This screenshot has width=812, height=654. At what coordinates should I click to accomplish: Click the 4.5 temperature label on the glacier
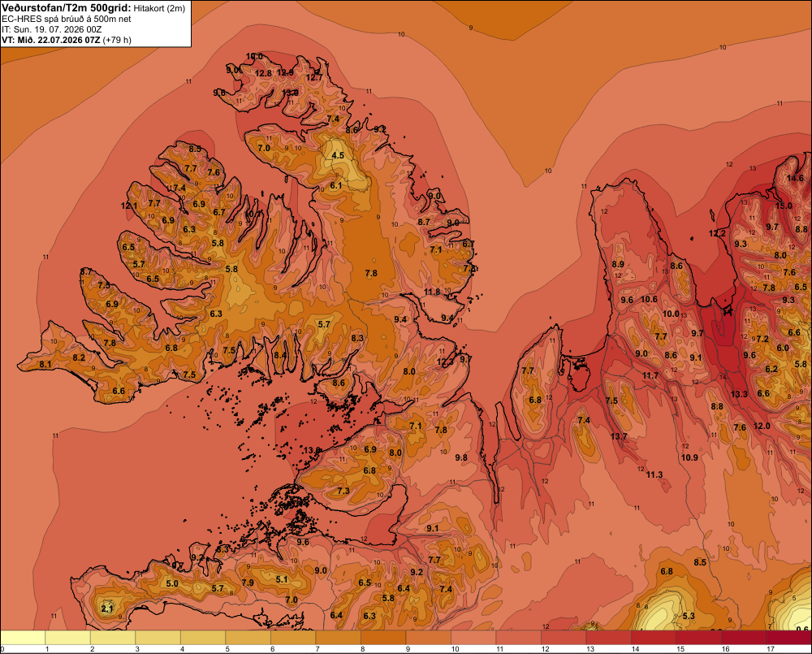pos(338,155)
